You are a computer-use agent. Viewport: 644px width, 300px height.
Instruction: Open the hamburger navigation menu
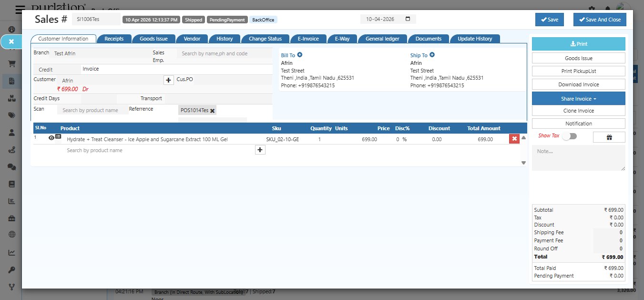(20, 10)
